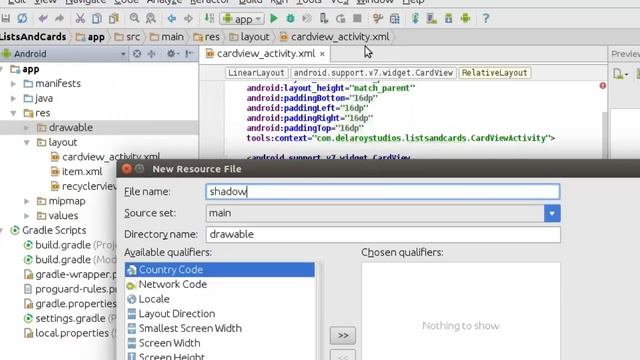Click the LinearLayout tag breadcrumb

pyautogui.click(x=256, y=73)
